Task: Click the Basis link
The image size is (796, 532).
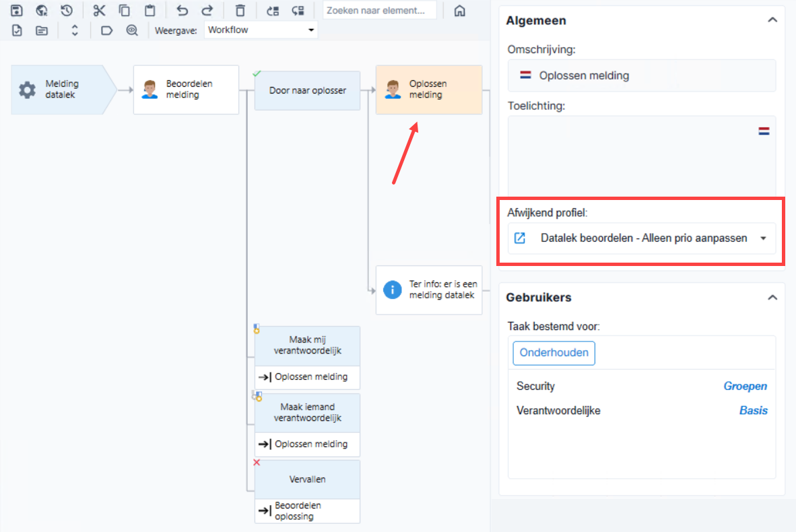Action: coord(753,411)
